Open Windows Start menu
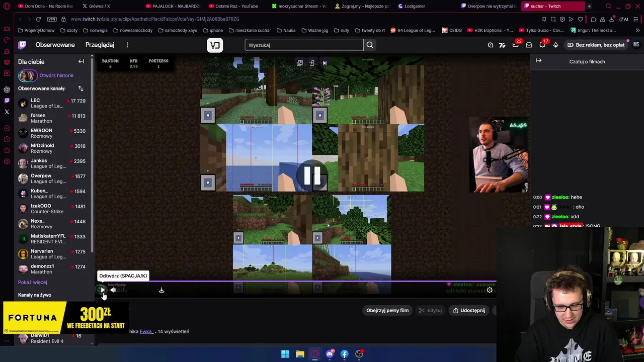This screenshot has width=644, height=362. [285, 354]
